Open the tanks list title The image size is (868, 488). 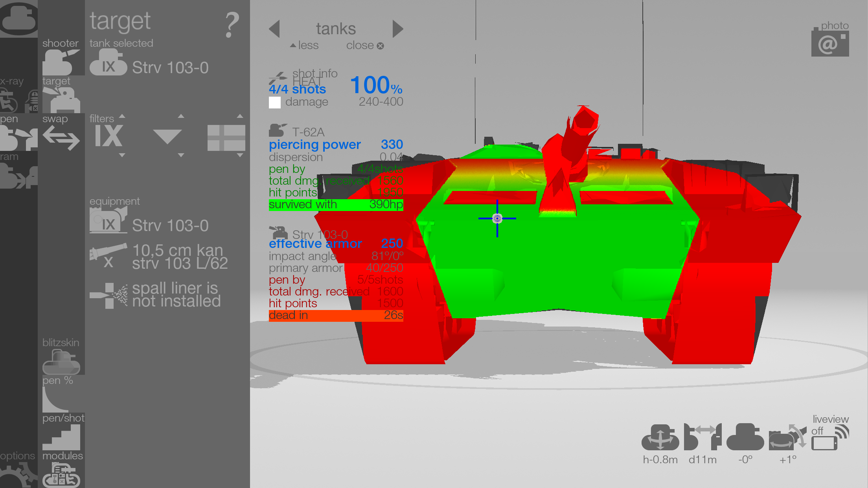click(336, 29)
